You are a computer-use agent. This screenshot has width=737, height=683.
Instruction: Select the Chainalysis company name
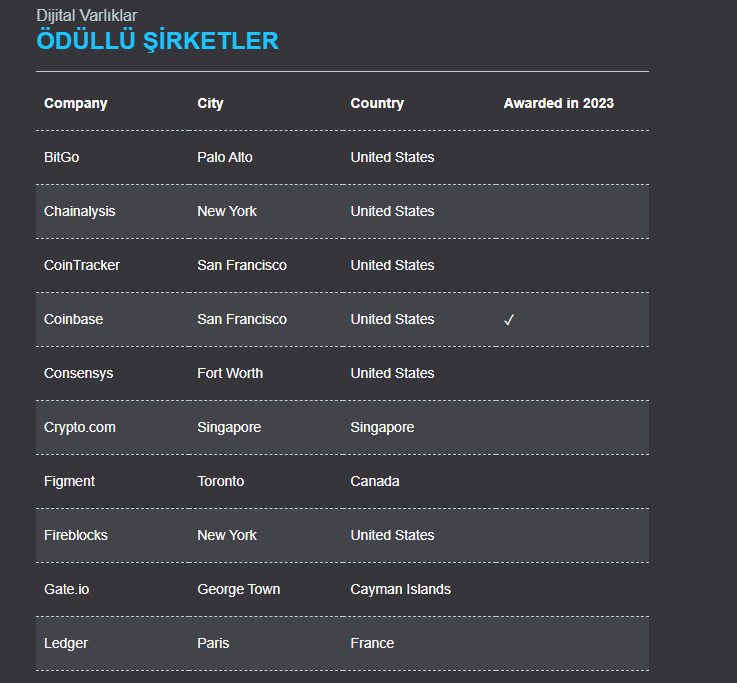[80, 211]
